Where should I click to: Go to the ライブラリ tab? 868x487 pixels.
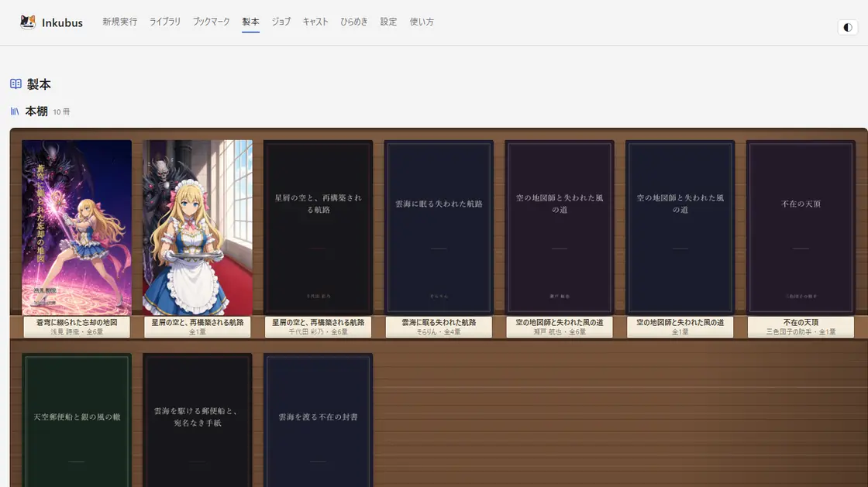[165, 22]
